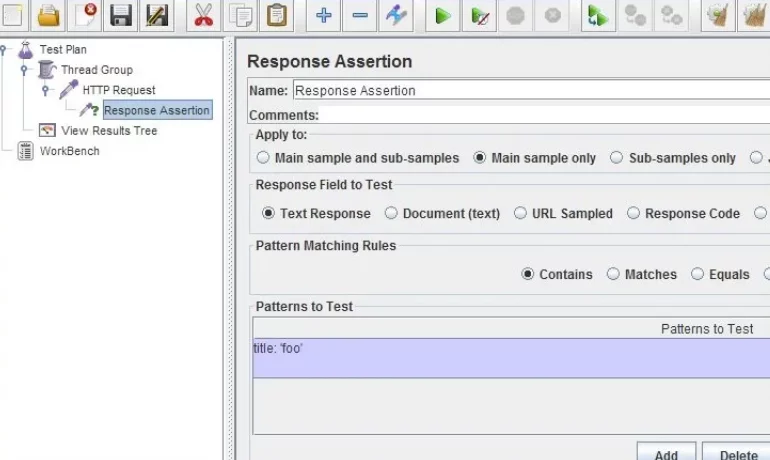Image resolution: width=770 pixels, height=460 pixels.
Task: Collapse the Test Plan tree node
Action: pos(5,49)
